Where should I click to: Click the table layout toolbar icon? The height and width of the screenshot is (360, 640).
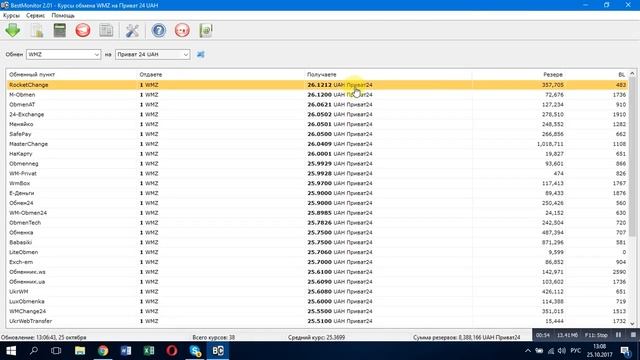[106, 31]
